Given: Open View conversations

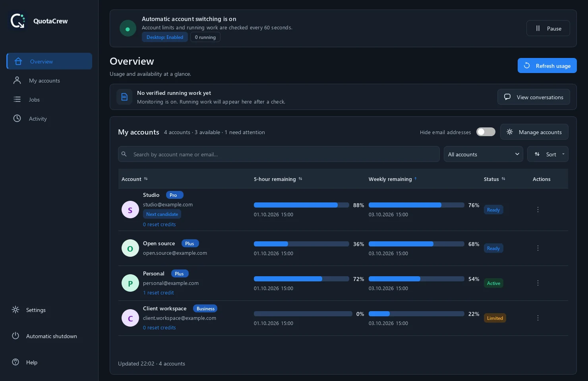Looking at the screenshot, I should 534,97.
